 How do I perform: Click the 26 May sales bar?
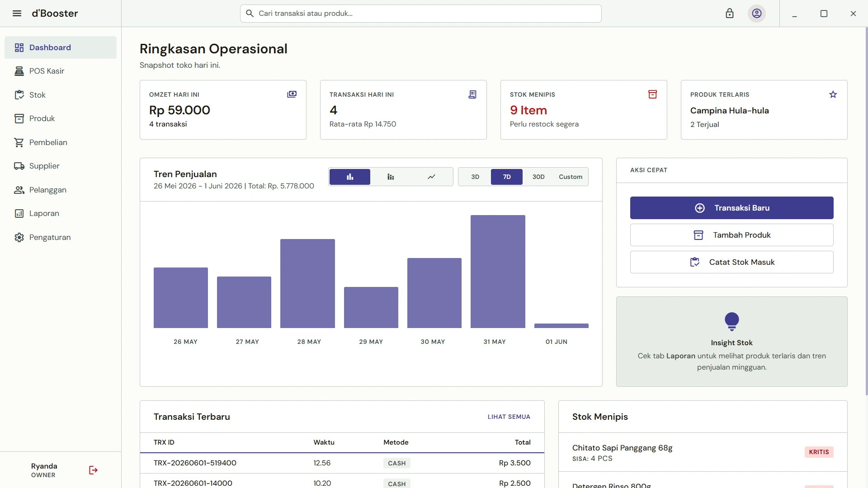click(x=181, y=298)
